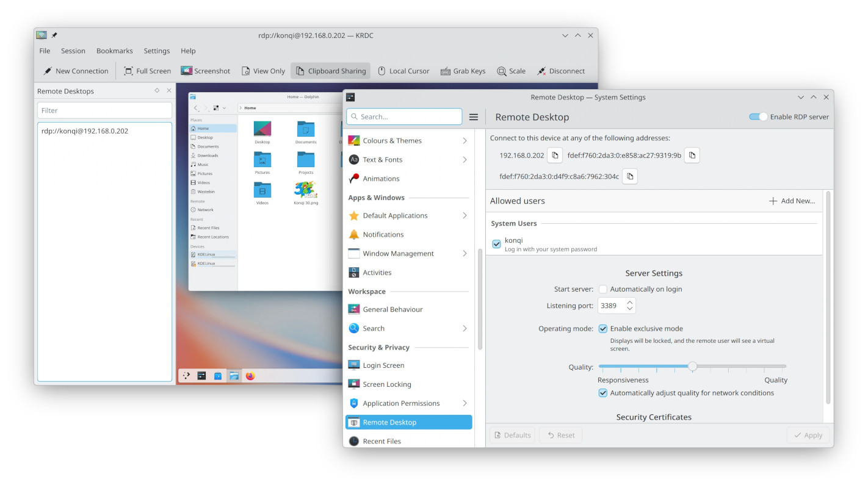Open the Documents folder in Dolphin

[x=306, y=132]
